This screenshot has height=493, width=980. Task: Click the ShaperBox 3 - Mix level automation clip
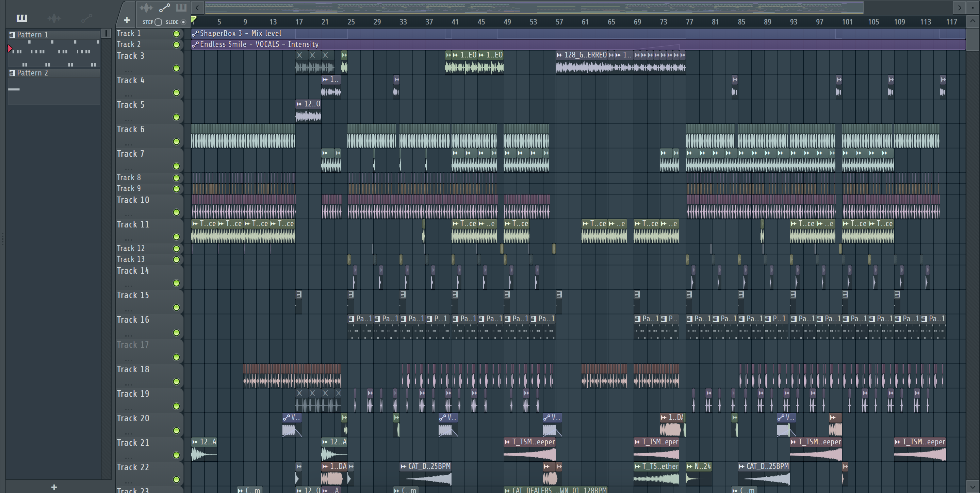578,33
